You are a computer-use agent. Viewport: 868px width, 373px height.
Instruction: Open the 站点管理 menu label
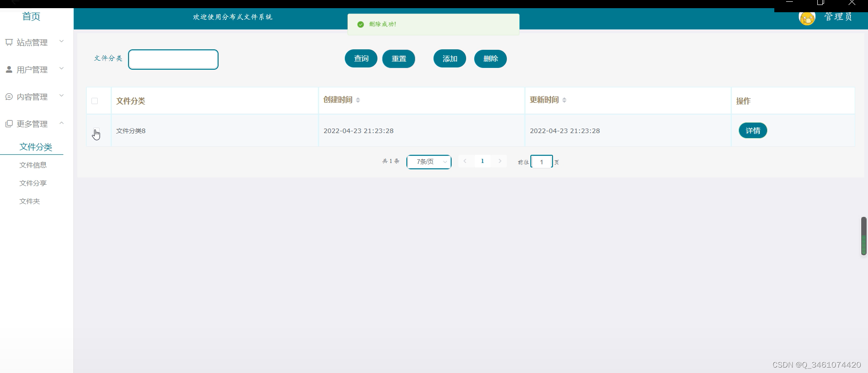pos(32,43)
